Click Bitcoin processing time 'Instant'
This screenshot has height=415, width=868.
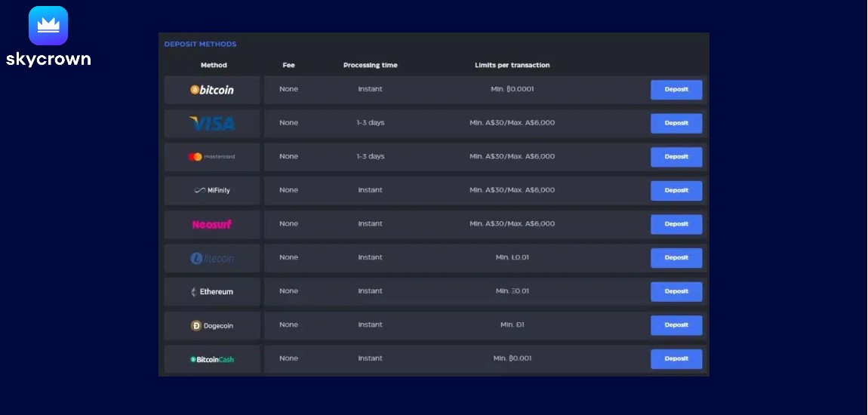pos(371,89)
